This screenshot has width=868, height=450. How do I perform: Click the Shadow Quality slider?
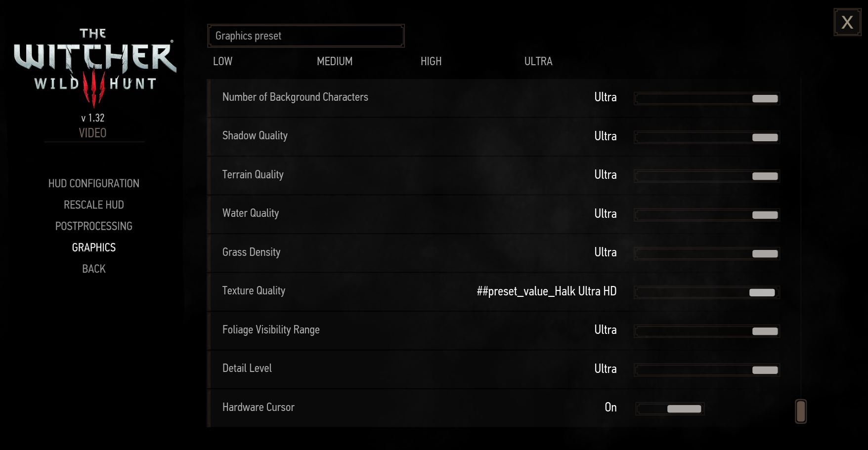click(707, 137)
